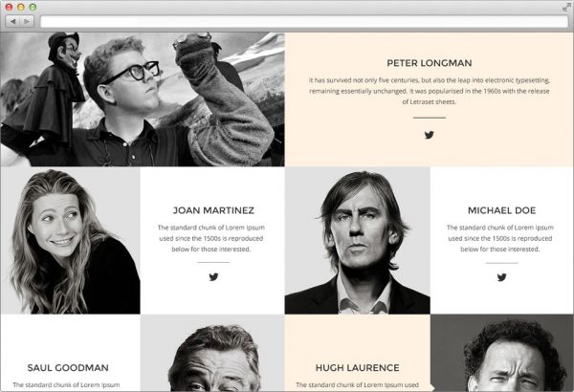Open Saul Goodman's portrait photo
574x392 pixels.
[x=212, y=353]
